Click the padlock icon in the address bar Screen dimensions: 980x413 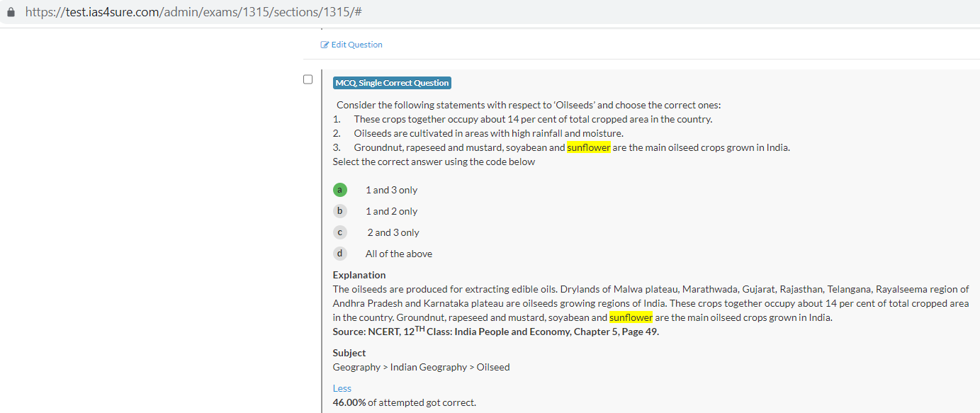click(10, 13)
